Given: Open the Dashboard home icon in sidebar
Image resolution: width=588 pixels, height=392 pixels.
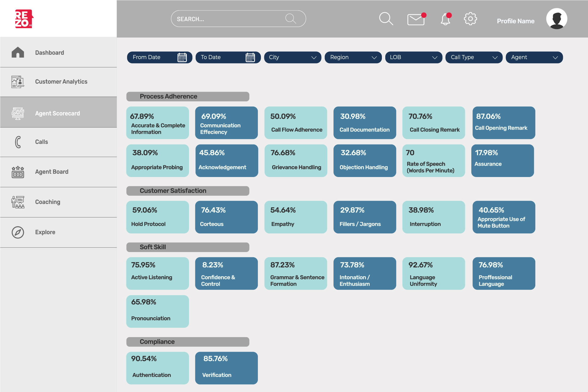Looking at the screenshot, I should pyautogui.click(x=18, y=52).
